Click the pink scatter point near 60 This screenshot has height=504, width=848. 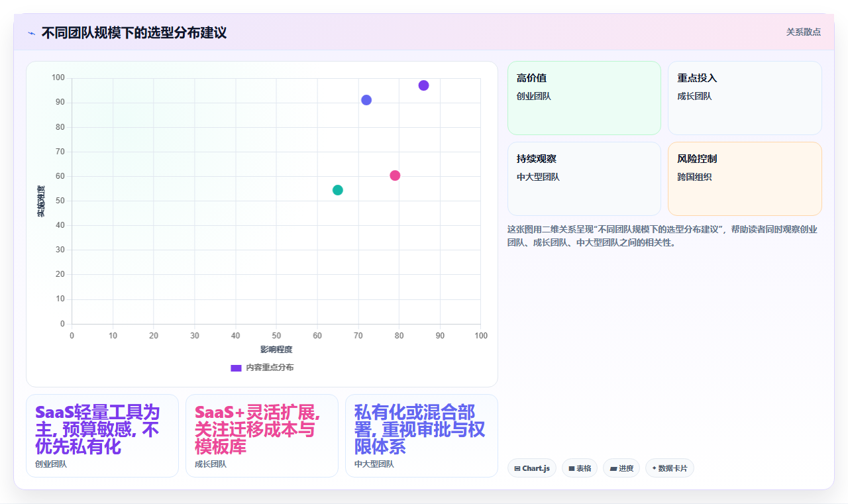pyautogui.click(x=395, y=176)
